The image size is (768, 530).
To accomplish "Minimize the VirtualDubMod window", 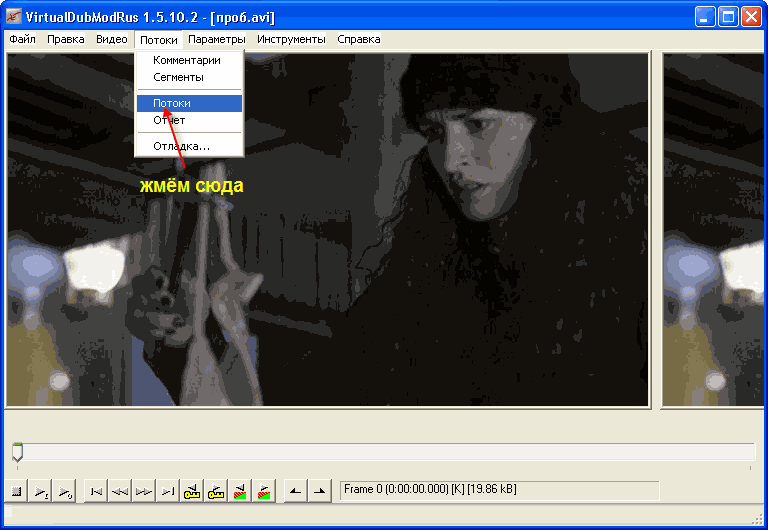I will [705, 17].
